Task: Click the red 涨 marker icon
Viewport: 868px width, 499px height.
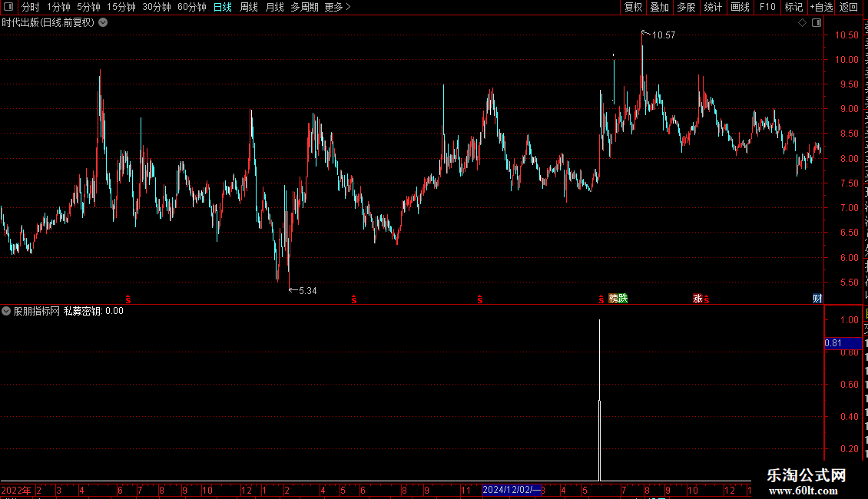Action: (x=697, y=298)
